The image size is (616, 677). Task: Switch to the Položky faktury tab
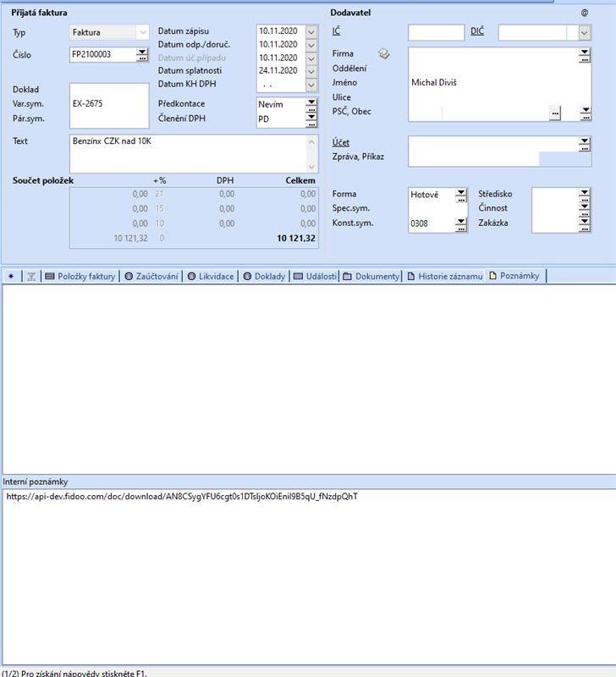[x=80, y=277]
